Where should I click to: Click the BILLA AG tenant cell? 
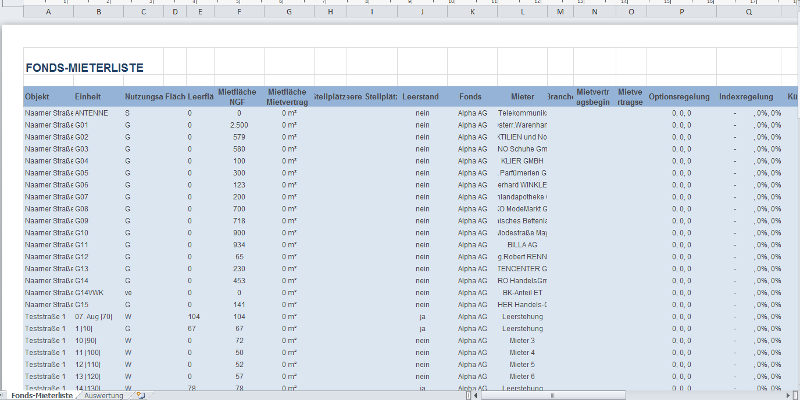pyautogui.click(x=522, y=245)
